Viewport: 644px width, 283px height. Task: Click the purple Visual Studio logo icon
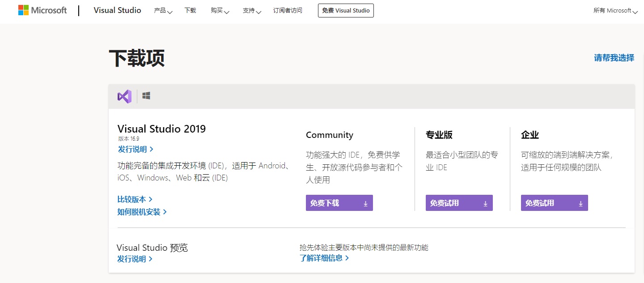pyautogui.click(x=124, y=96)
